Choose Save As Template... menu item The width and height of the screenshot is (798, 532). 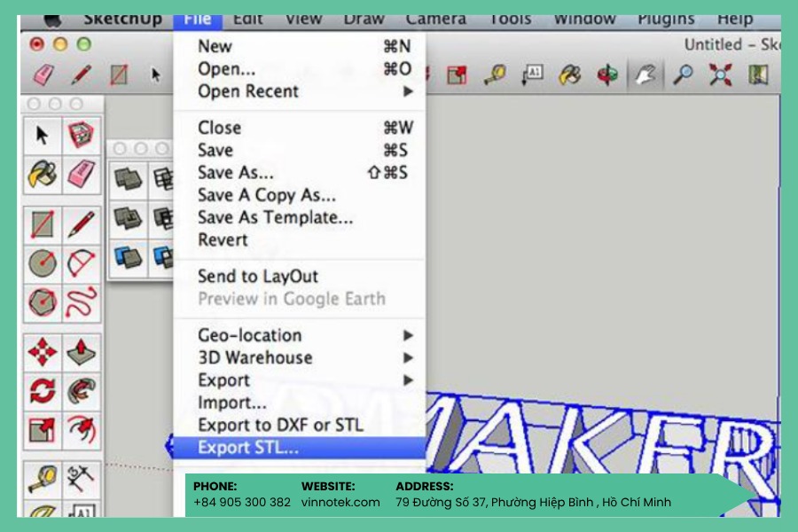(x=300, y=217)
